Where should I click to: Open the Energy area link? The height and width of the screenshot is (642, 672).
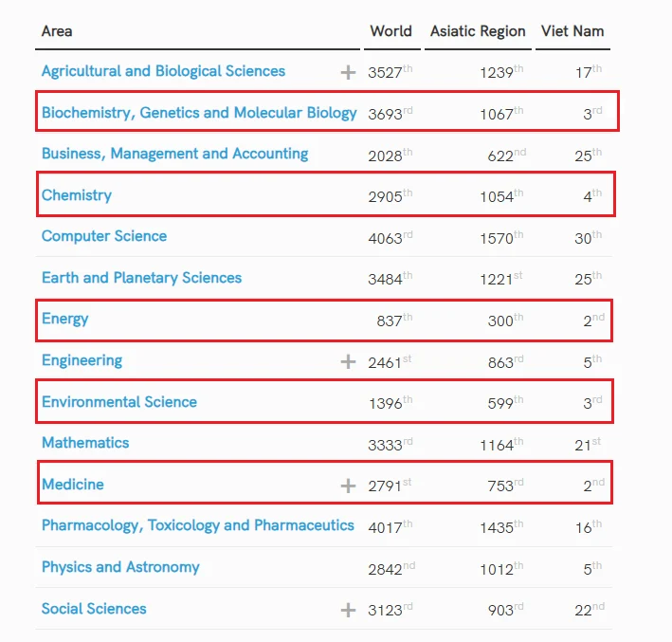[65, 319]
